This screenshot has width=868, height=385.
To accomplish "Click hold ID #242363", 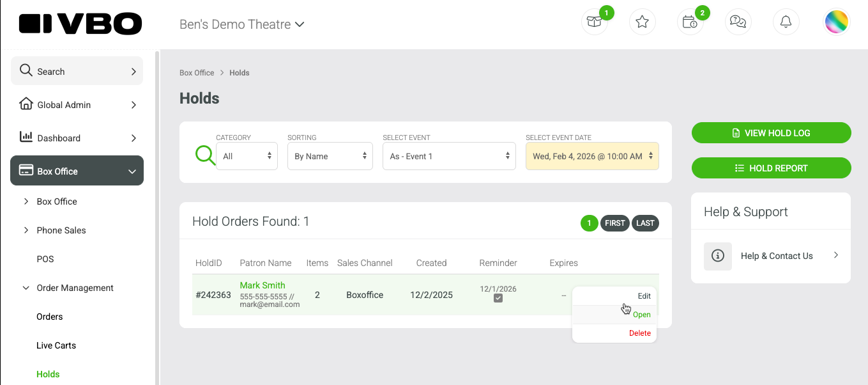I will (213, 295).
